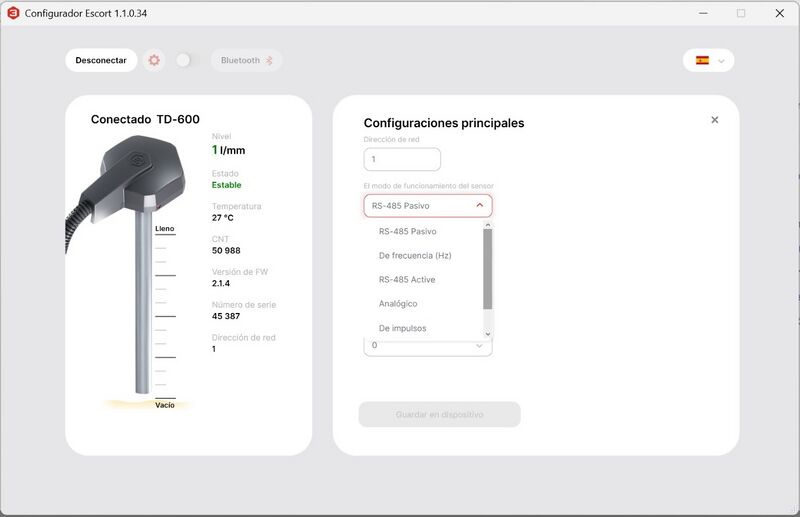Collapse the RS-485 Pasivo mode dropdown
The height and width of the screenshot is (517, 800).
click(428, 206)
